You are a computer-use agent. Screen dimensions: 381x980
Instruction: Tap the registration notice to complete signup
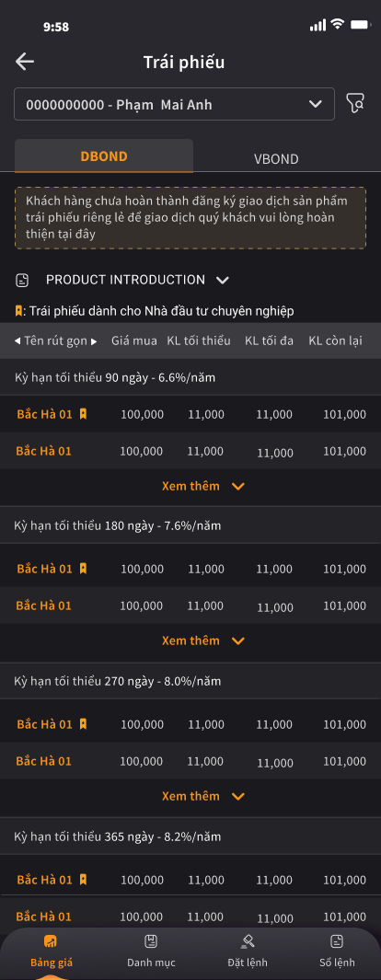pos(190,218)
